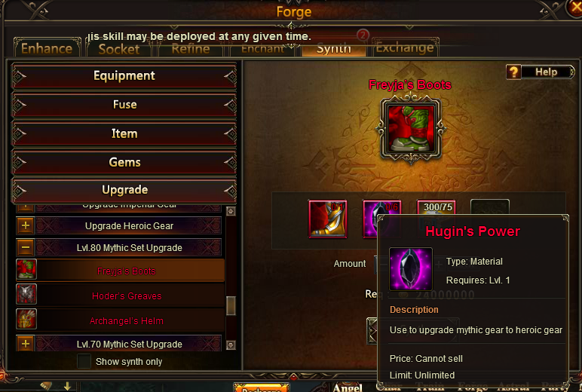The width and height of the screenshot is (582, 392).
Task: Collapse the Lvl.80 Mythic Set Upgrade group
Action: click(26, 247)
